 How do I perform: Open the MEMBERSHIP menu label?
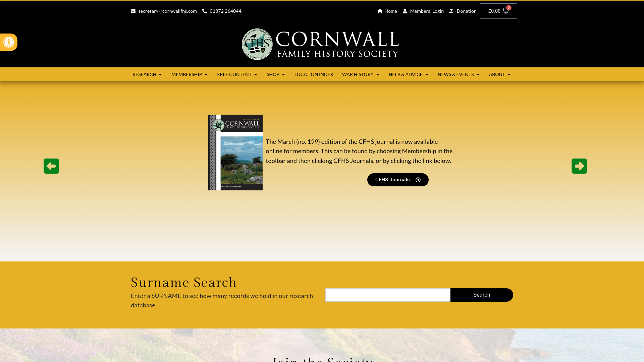186,74
